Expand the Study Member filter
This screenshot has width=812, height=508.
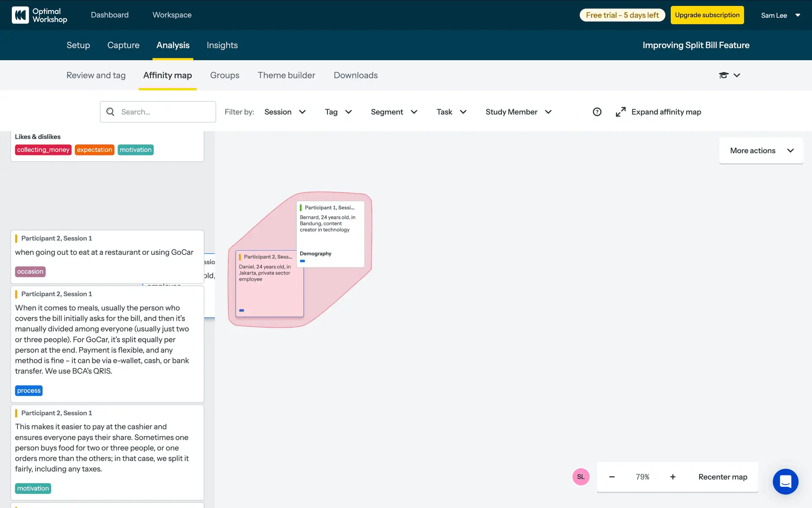(x=518, y=112)
